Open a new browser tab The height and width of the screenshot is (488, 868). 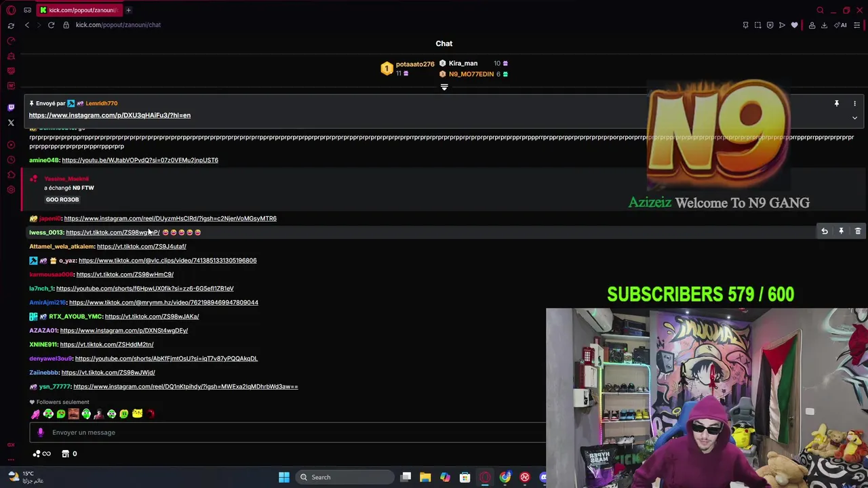(x=128, y=10)
